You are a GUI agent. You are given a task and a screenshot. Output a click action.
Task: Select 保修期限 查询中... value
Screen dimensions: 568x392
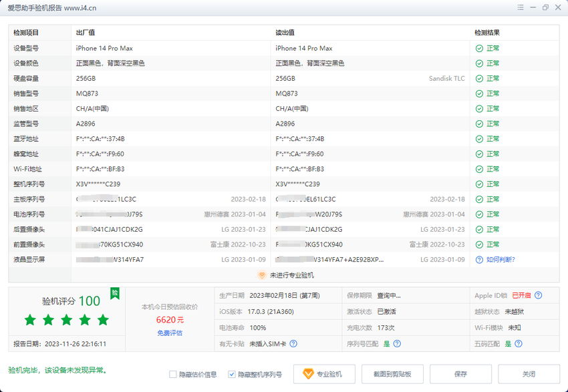[389, 296]
